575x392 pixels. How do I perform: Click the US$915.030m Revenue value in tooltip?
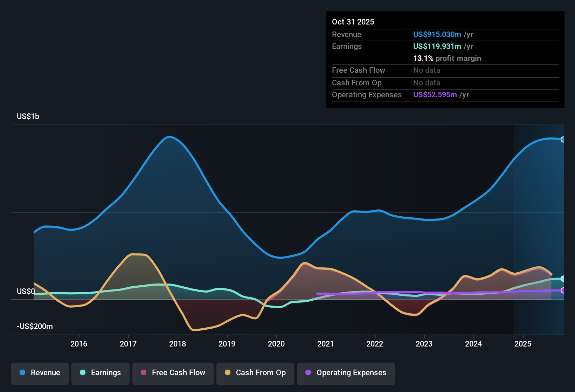click(437, 34)
